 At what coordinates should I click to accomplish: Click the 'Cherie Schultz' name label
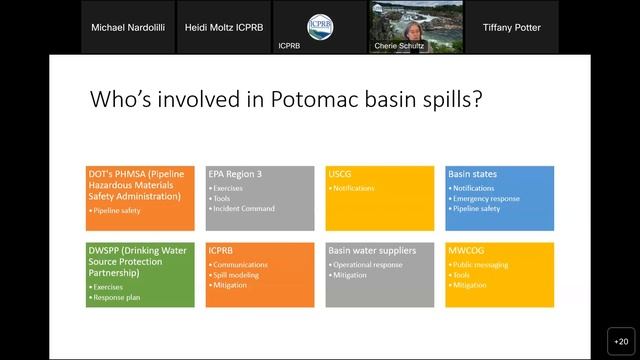click(x=399, y=46)
